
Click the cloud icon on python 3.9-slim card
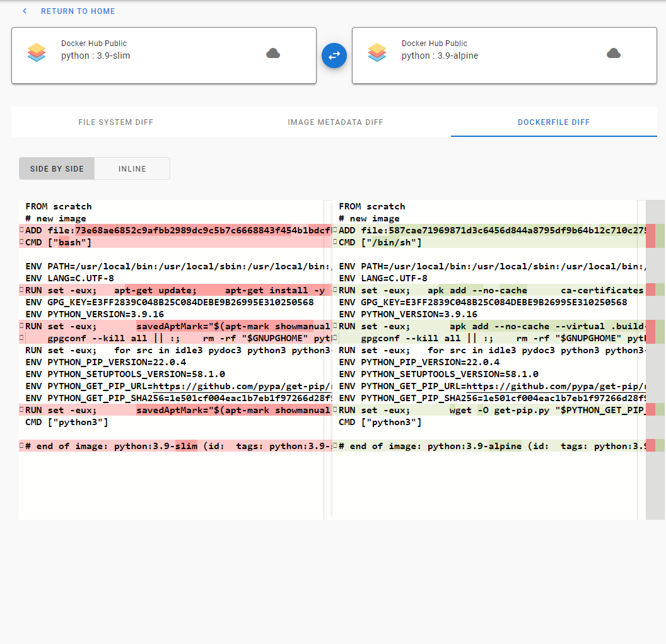tap(273, 54)
